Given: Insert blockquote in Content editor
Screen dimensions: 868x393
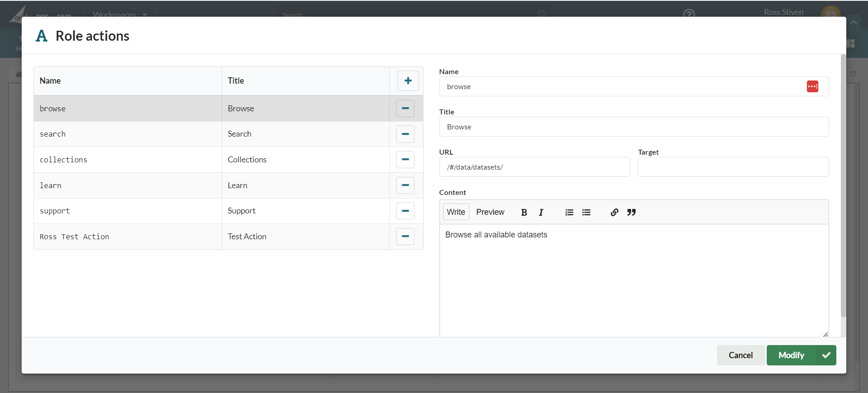Looking at the screenshot, I should (632, 212).
